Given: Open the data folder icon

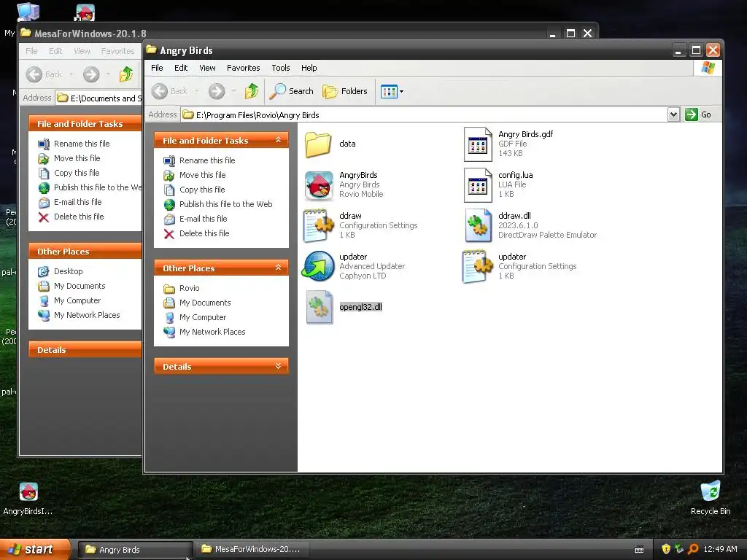Looking at the screenshot, I should coord(318,144).
